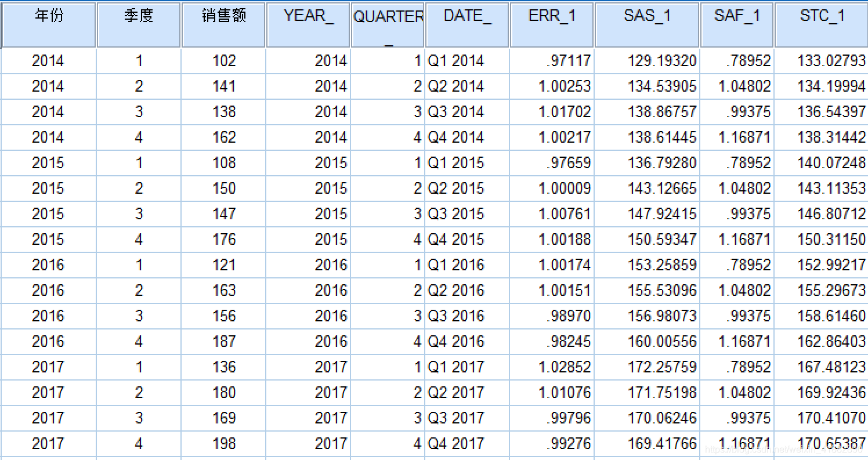The height and width of the screenshot is (460, 868).
Task: Select ERR_1 value .97117
Action: click(x=552, y=61)
